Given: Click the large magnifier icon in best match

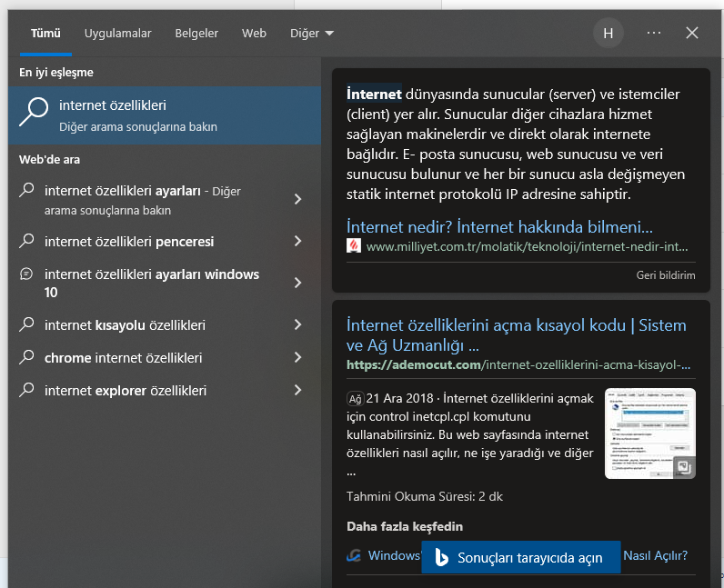Looking at the screenshot, I should 34,111.
